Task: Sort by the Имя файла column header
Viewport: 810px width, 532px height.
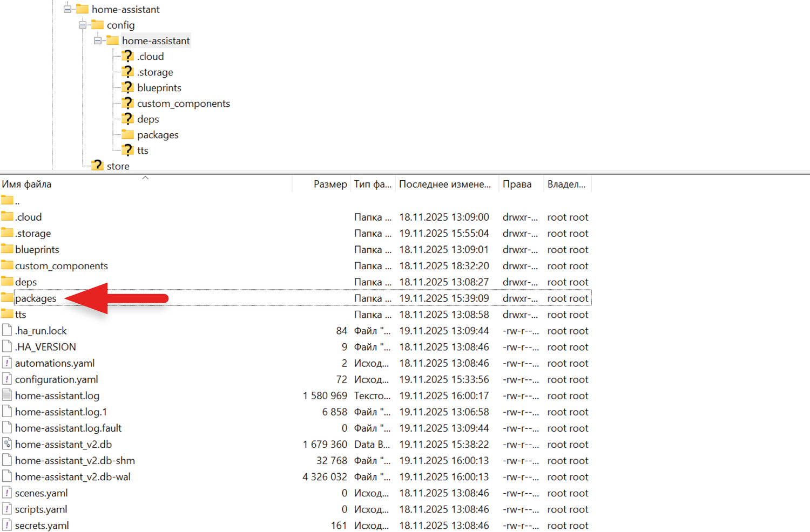Action: 27,184
